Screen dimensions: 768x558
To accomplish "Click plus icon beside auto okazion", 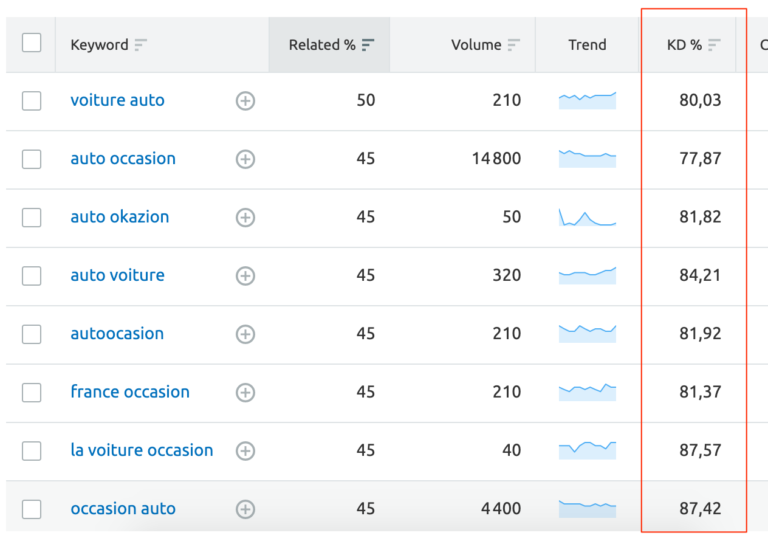I will click(245, 217).
